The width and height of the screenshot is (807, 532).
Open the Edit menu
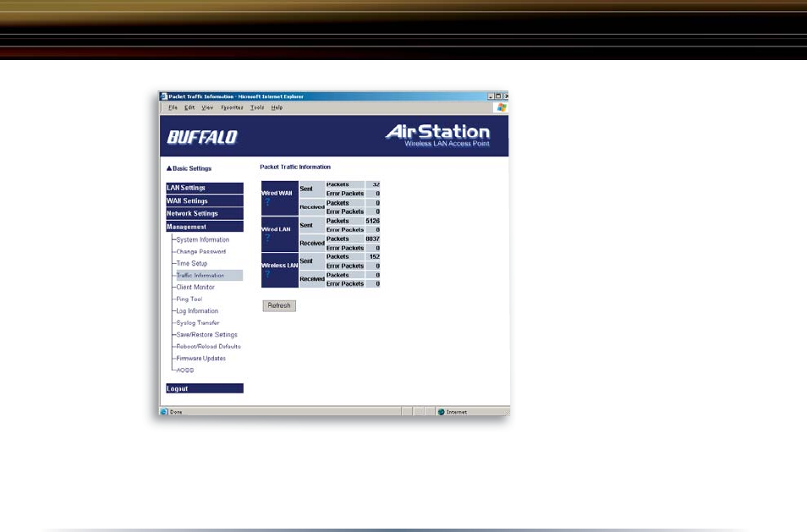(x=189, y=107)
